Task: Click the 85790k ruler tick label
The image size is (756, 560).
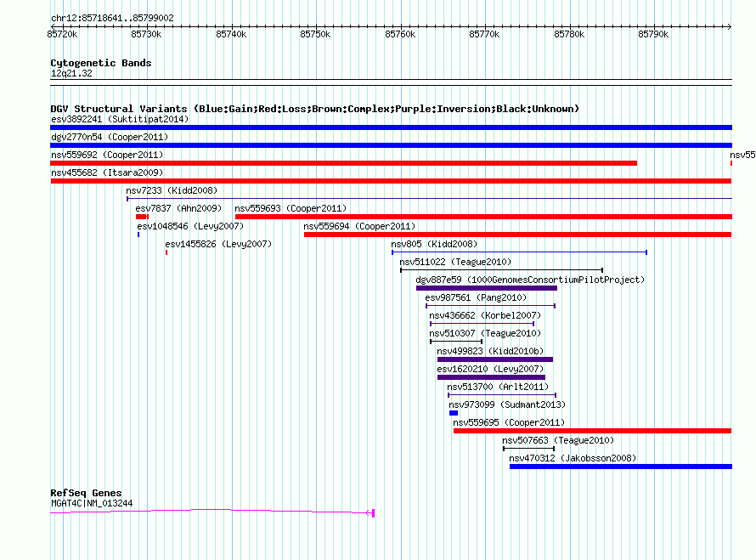Action: 653,34
